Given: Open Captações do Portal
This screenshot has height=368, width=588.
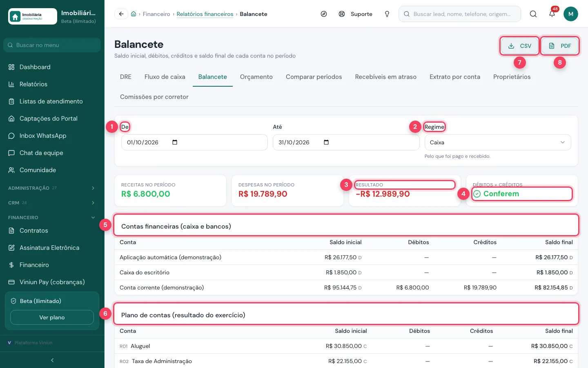Looking at the screenshot, I should 52,119.
